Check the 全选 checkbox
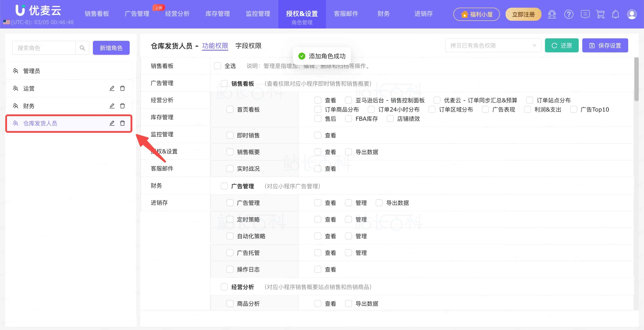Screen dimensions: 644x330 [218, 66]
